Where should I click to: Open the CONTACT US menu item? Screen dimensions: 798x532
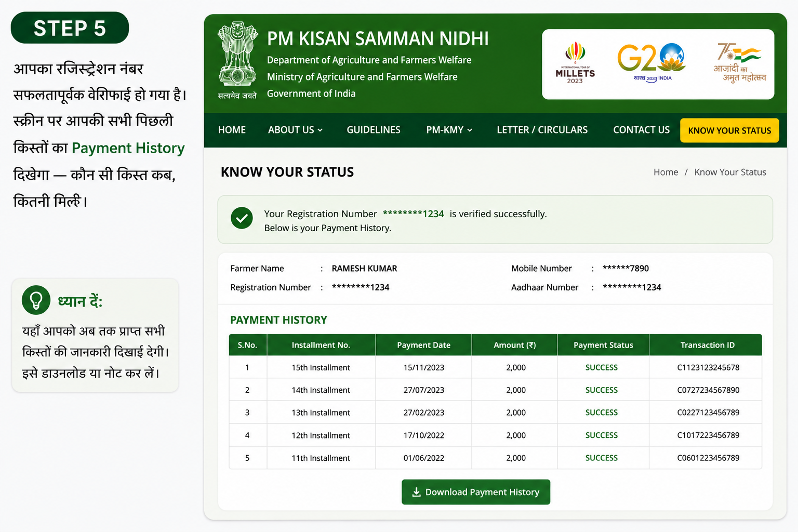(x=641, y=130)
